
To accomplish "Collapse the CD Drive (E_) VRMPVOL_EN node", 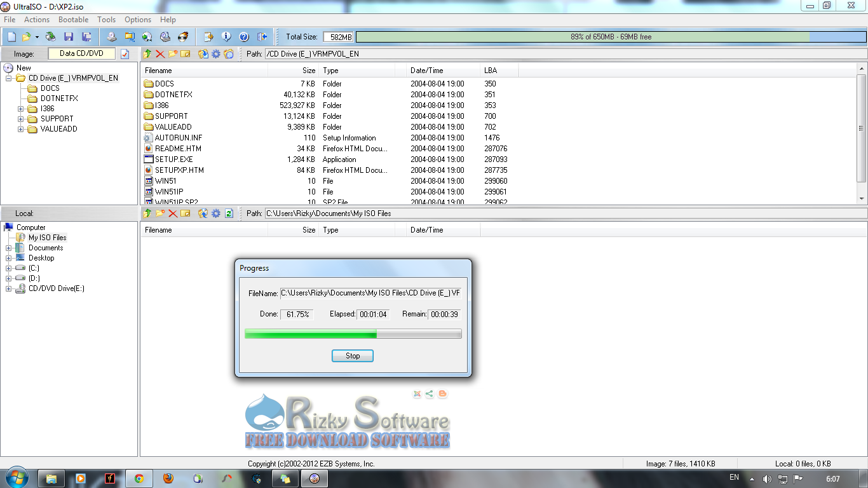I will tap(9, 78).
